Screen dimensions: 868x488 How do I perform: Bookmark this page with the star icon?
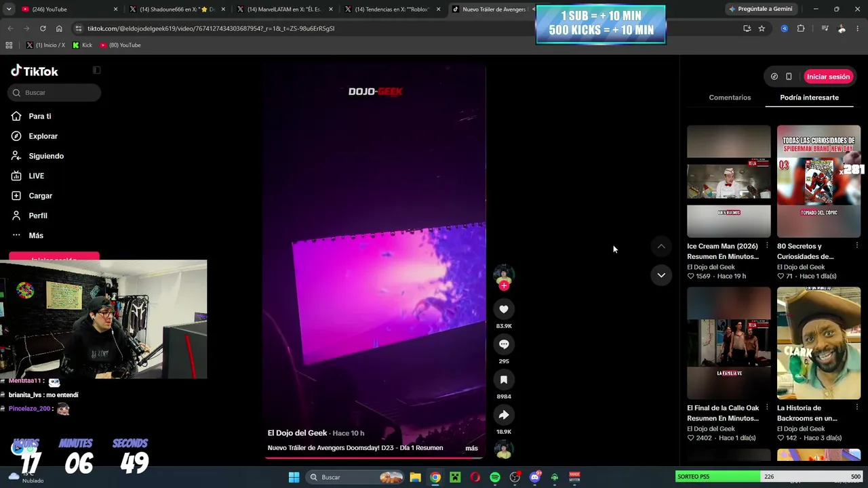[x=762, y=28]
